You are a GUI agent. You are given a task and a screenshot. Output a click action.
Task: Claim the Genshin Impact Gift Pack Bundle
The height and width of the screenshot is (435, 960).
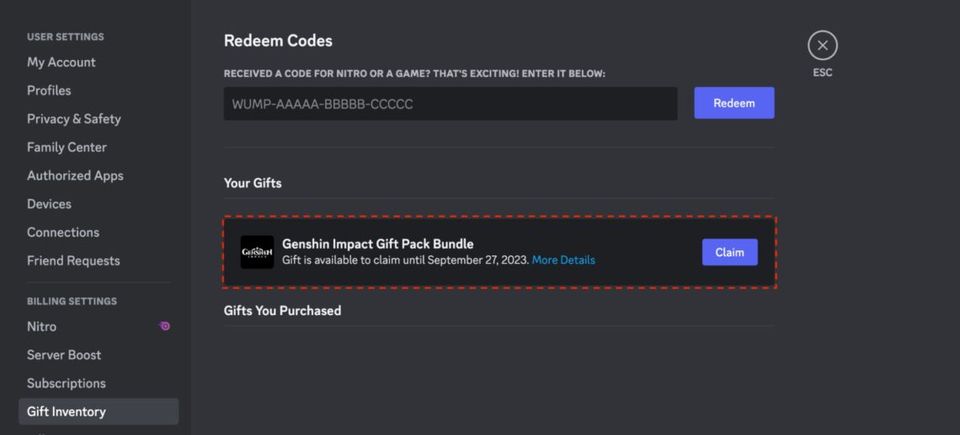click(729, 252)
